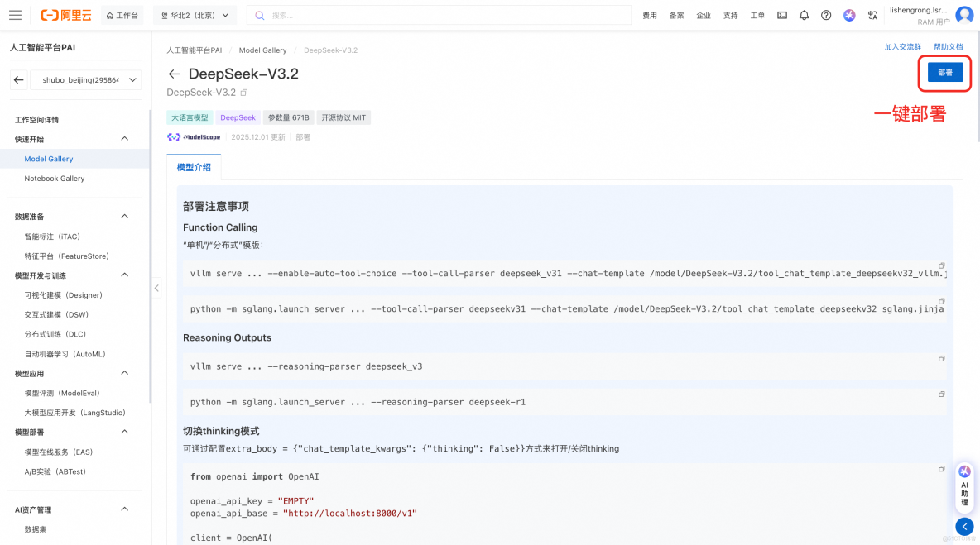Click the AI assistant star icon in top bar
Viewport: 980px width, 545px height.
point(848,14)
